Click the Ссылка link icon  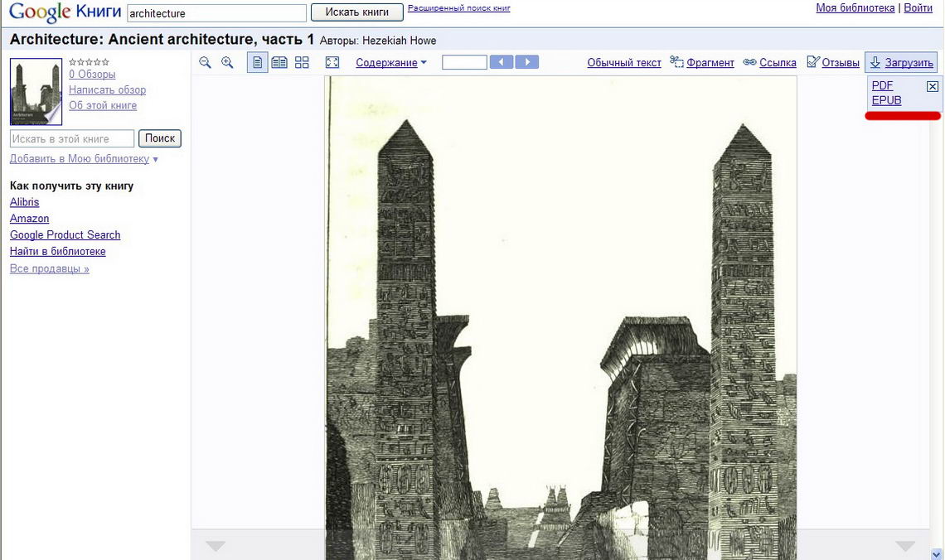coord(769,62)
